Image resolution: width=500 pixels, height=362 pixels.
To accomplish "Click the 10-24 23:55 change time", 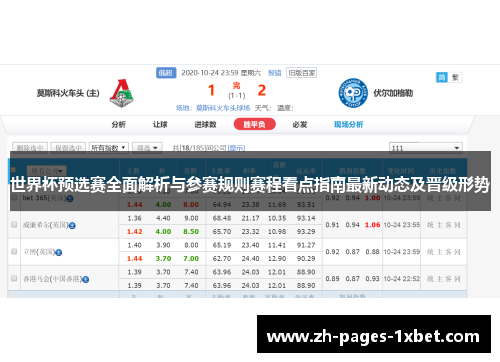I will pos(402,225).
